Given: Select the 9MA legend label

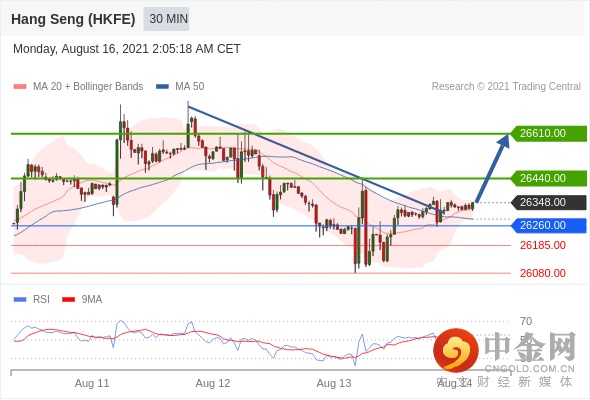Looking at the screenshot, I should point(92,300).
